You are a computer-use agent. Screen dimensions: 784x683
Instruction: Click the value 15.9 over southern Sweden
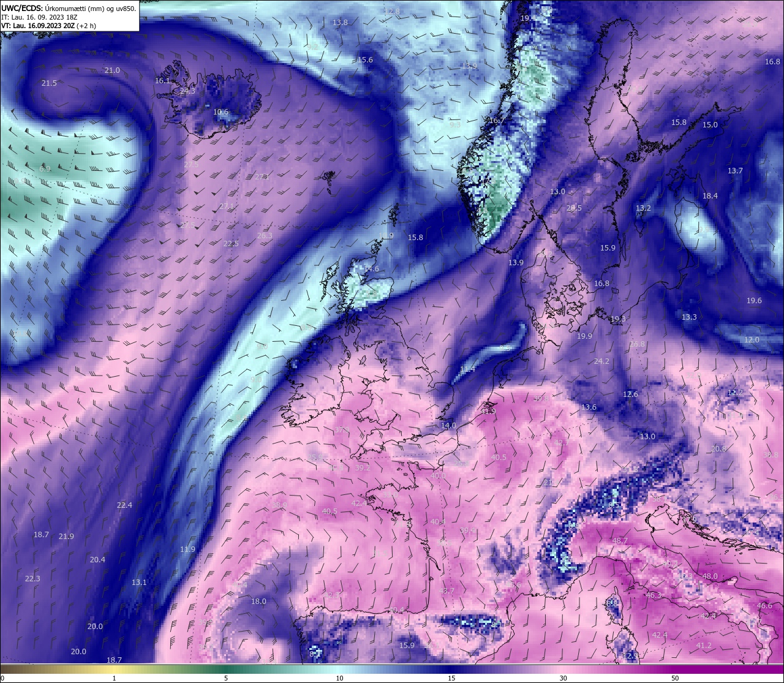click(x=608, y=249)
